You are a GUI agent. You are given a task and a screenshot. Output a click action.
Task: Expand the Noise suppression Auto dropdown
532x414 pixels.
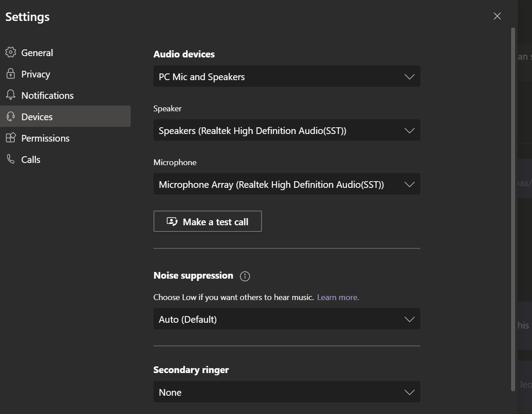[x=286, y=319]
